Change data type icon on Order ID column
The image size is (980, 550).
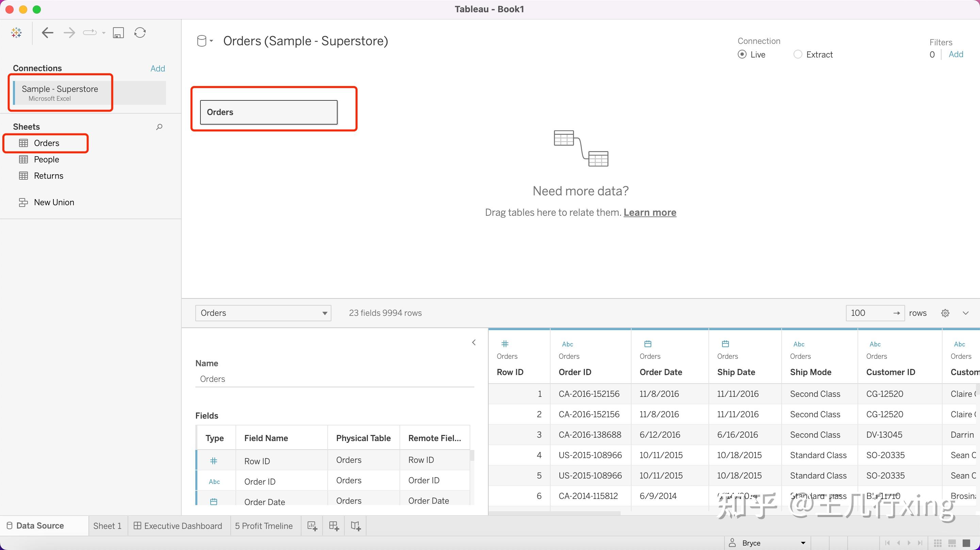tap(568, 344)
